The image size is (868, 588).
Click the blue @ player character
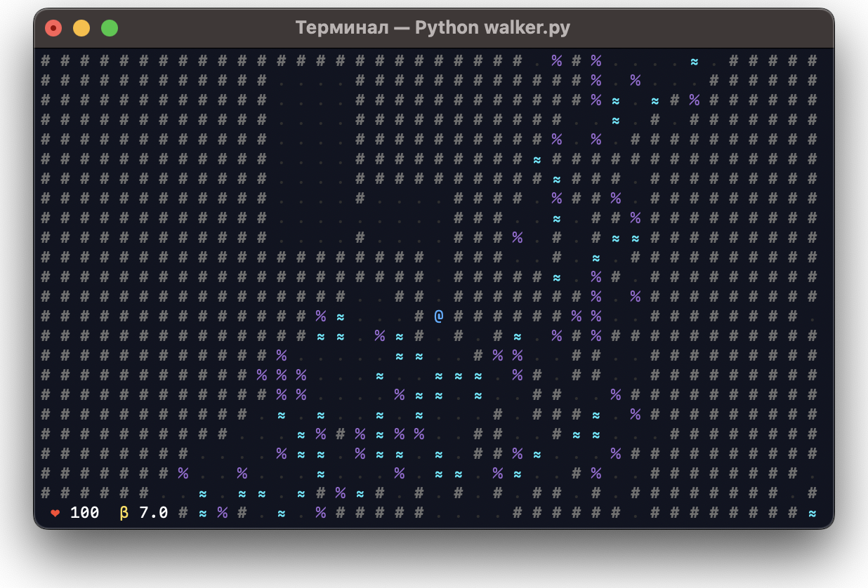439,316
